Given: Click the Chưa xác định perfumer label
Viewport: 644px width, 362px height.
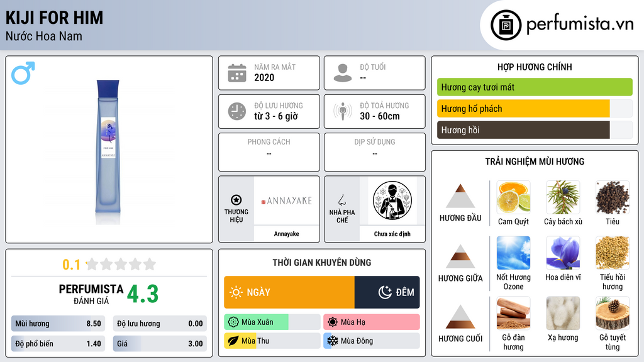Looking at the screenshot, I should (392, 234).
